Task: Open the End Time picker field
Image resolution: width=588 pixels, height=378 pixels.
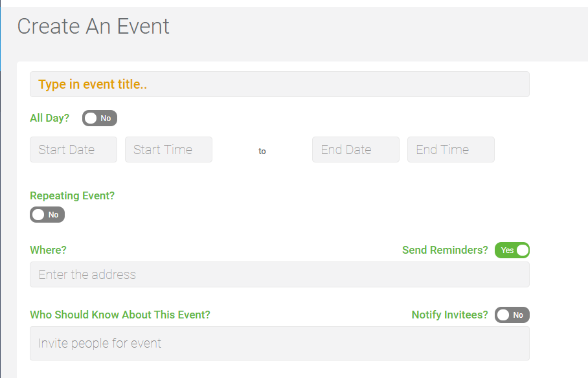Action: pyautogui.click(x=451, y=150)
